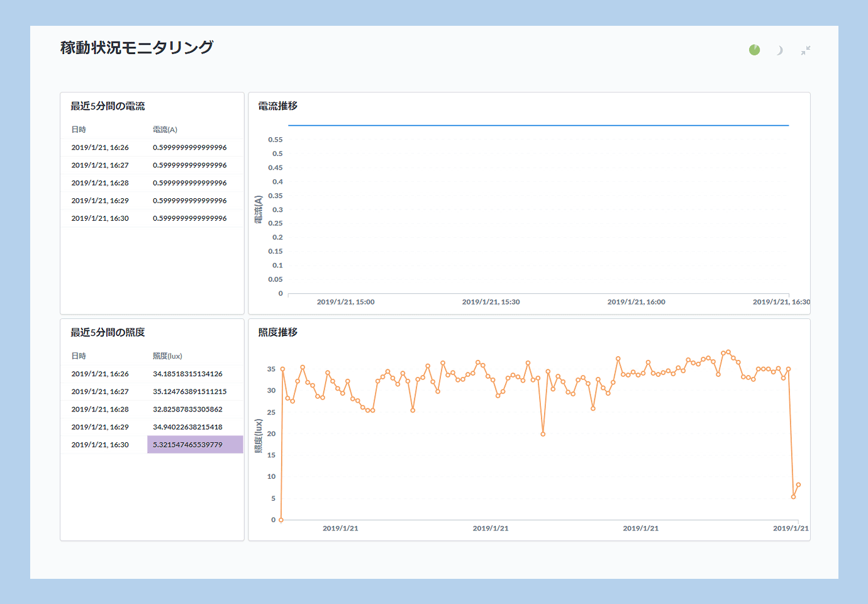Click the current value in the 16:28 row

click(189, 182)
